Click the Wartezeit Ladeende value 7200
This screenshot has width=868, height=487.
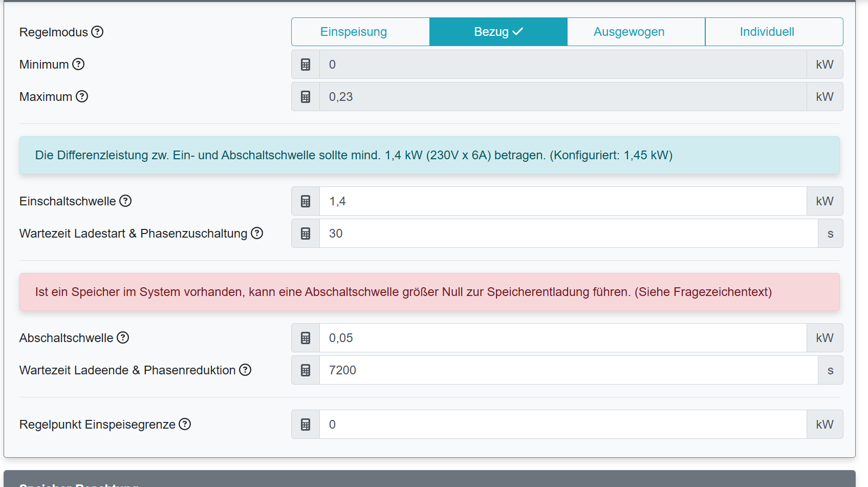pos(512,370)
